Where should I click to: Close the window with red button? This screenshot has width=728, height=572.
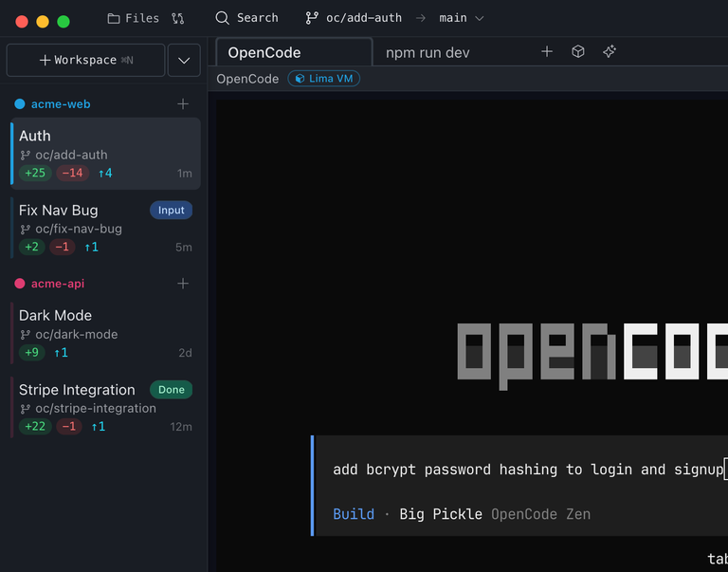[22, 22]
